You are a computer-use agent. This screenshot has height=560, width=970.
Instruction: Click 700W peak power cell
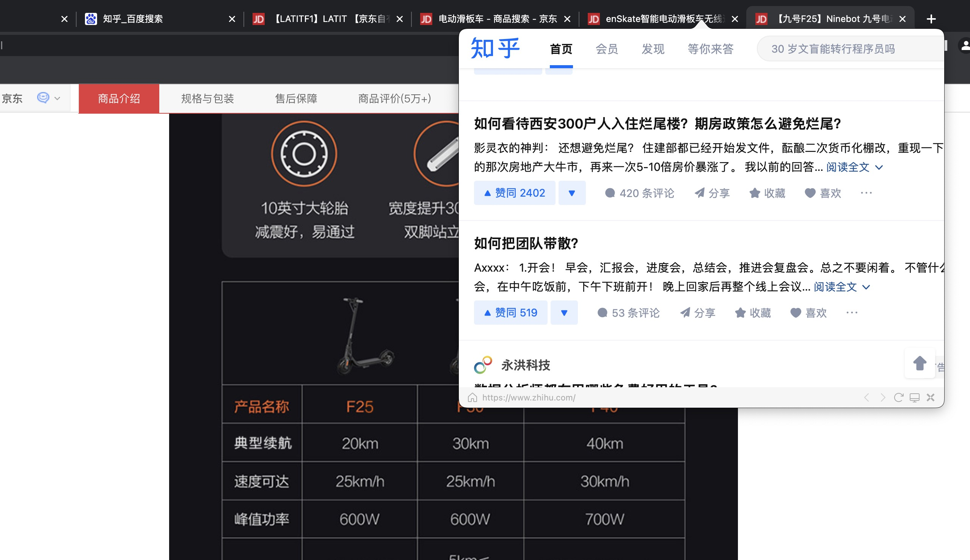604,519
